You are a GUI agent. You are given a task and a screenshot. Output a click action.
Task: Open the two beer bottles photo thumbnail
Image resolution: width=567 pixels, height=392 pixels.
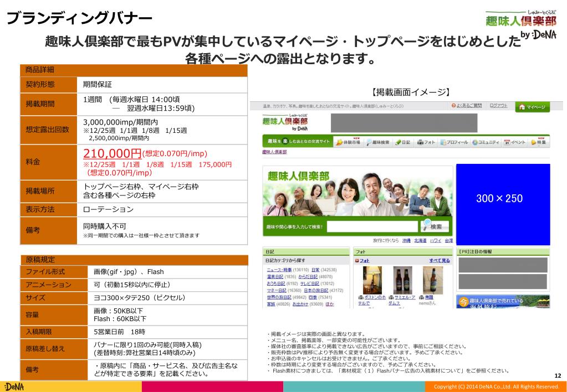402,280
